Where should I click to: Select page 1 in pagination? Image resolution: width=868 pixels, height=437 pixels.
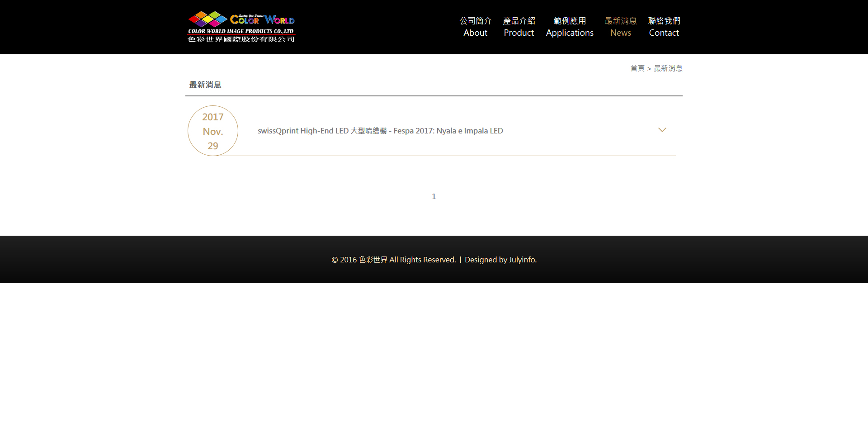434,196
